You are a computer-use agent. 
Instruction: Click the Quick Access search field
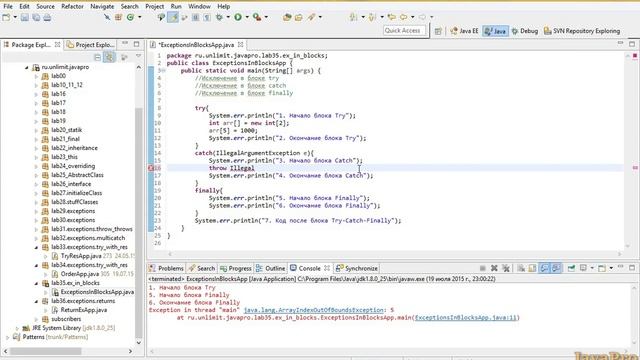click(404, 31)
